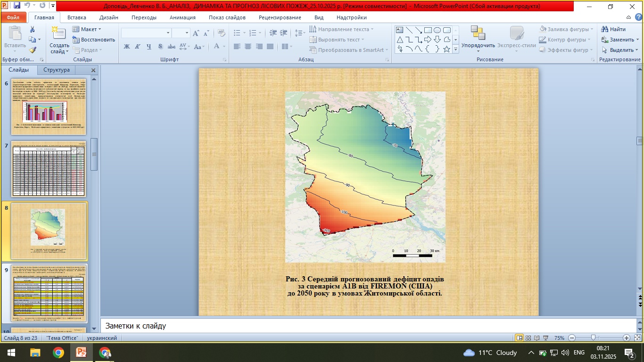The width and height of the screenshot is (644, 362).
Task: Click the Восстановить reset button
Action: click(94, 40)
